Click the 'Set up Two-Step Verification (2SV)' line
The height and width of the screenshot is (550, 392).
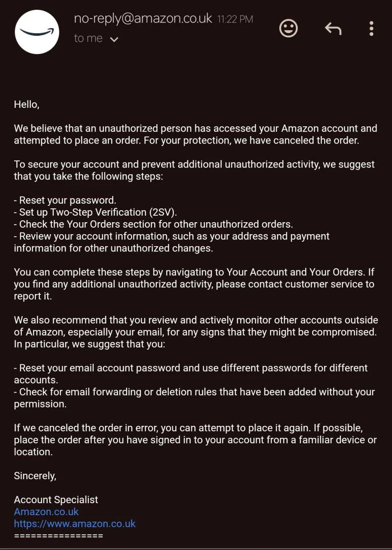[95, 212]
